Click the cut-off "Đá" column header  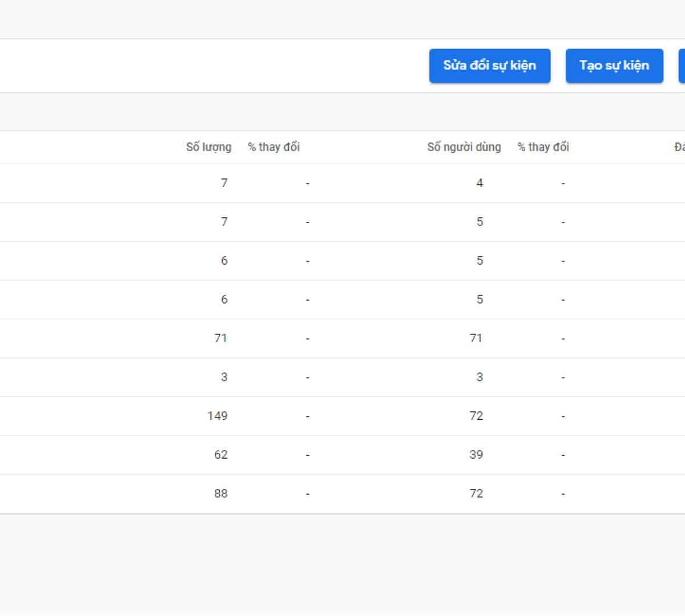click(679, 147)
